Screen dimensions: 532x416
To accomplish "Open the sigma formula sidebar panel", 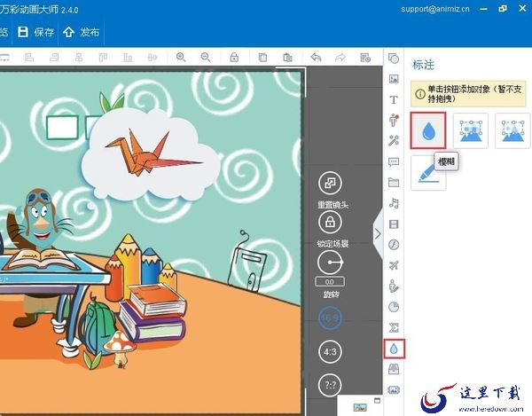I will (x=394, y=328).
